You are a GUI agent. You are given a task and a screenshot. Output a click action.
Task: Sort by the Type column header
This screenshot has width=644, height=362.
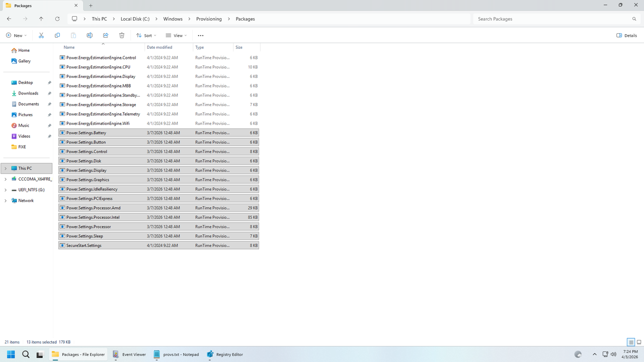tap(213, 47)
